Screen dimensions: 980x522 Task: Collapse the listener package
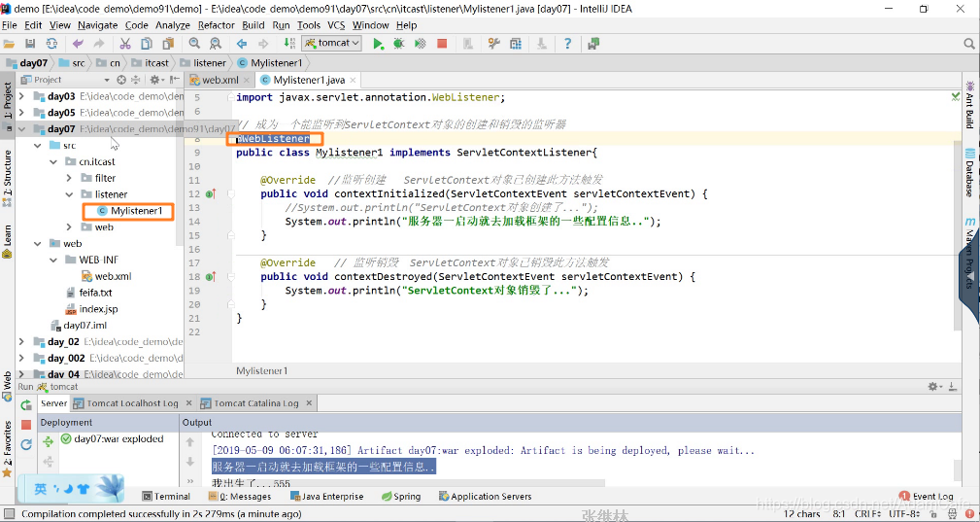click(x=69, y=194)
